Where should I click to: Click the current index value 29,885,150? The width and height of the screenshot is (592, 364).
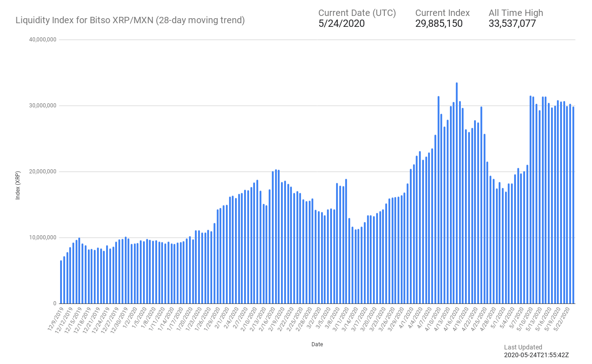pyautogui.click(x=439, y=24)
